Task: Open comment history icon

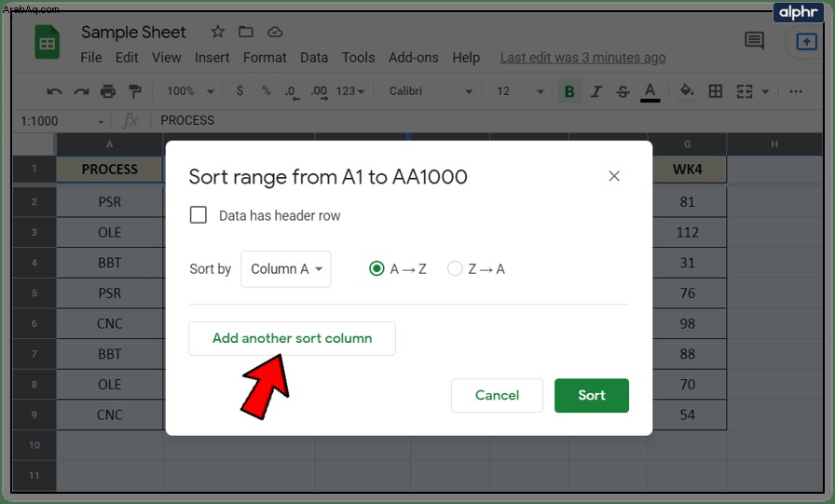Action: tap(754, 40)
